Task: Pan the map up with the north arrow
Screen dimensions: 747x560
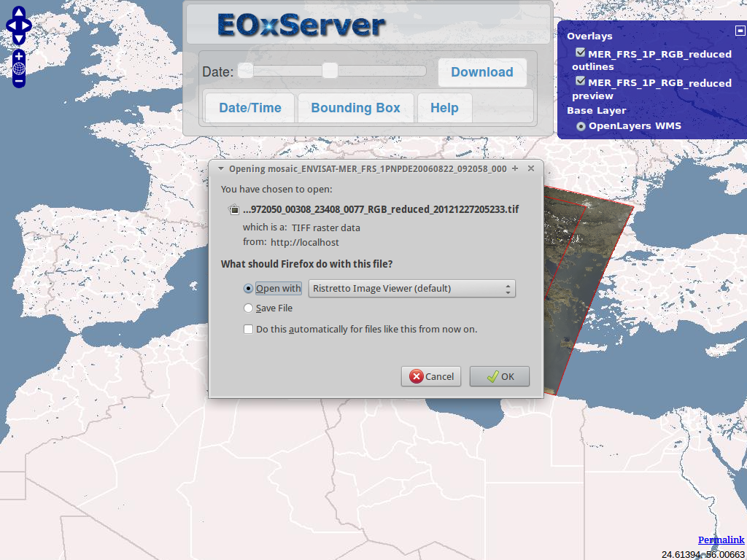Action: coord(18,13)
